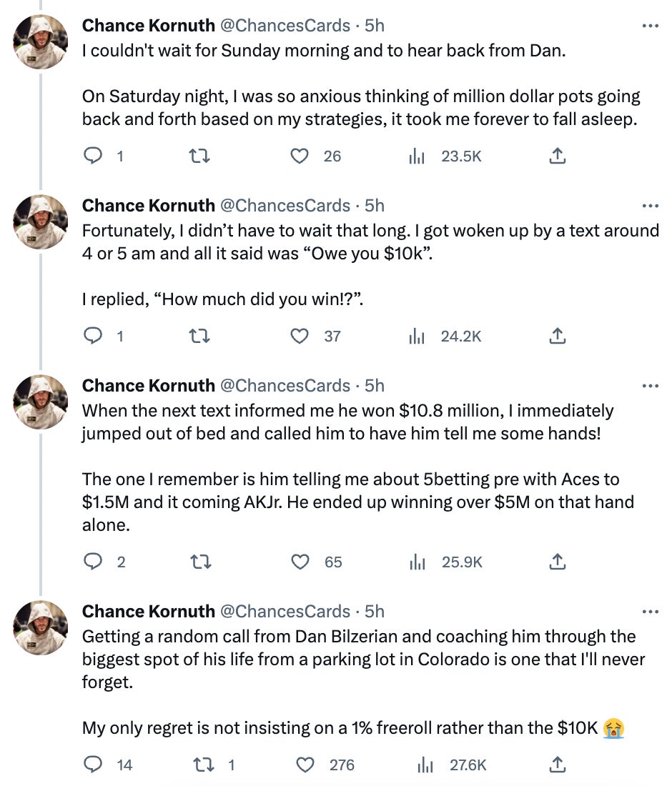Like the tweet about winning $10.8 million

tap(300, 562)
